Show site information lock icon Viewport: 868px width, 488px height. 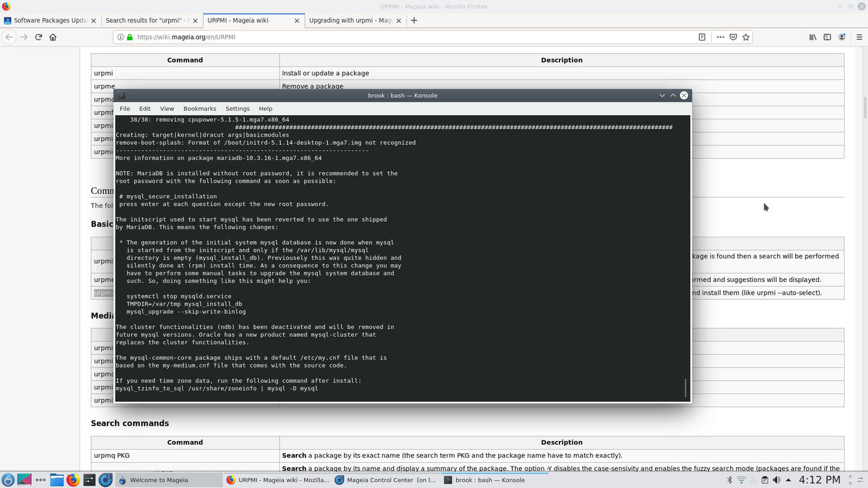click(130, 37)
